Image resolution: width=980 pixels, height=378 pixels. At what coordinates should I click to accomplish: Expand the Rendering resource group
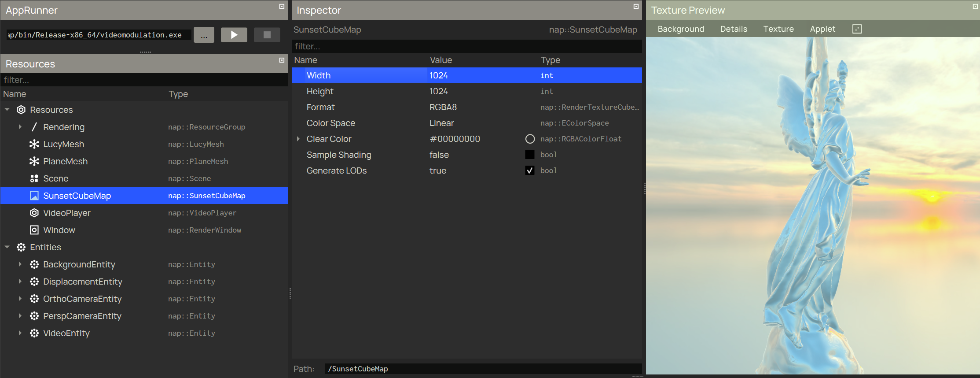coord(20,127)
